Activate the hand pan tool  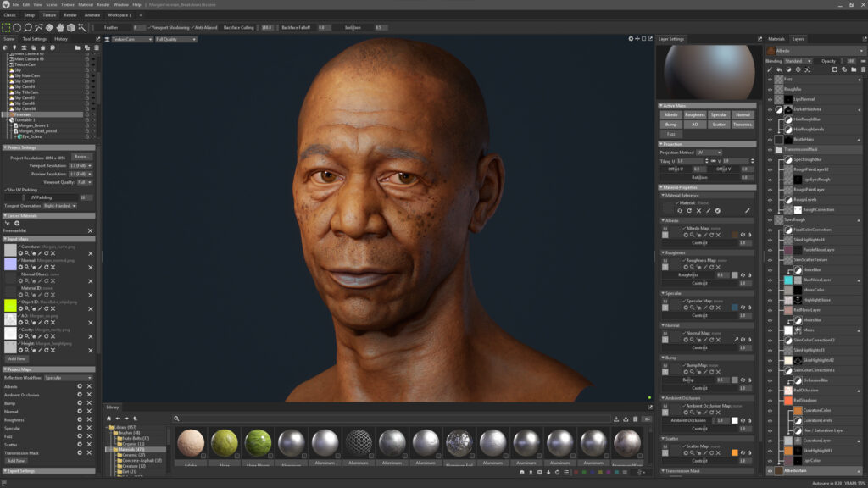tap(61, 27)
